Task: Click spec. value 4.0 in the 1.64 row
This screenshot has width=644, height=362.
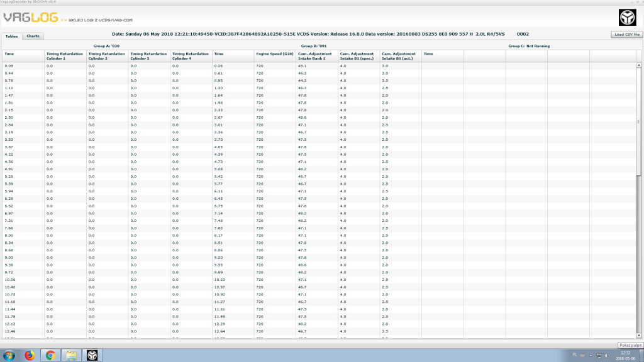Action: pos(343,96)
